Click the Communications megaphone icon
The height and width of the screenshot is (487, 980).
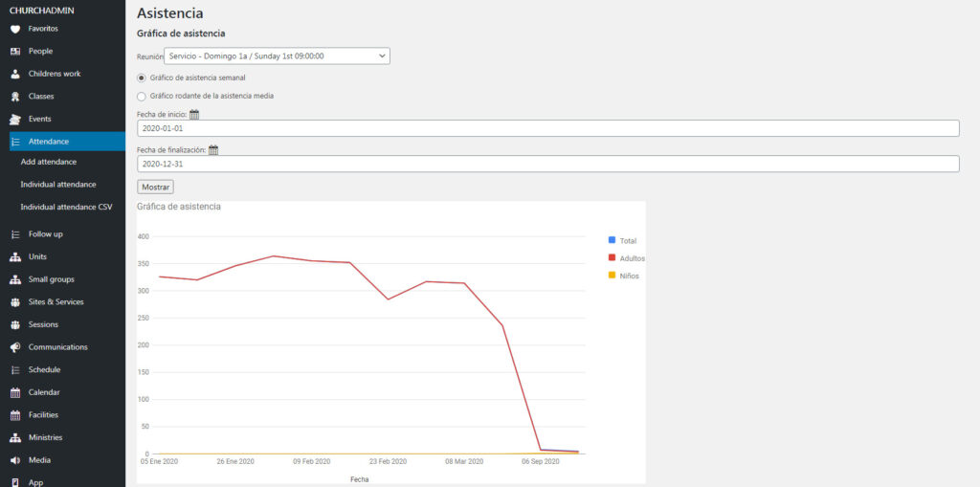15,347
